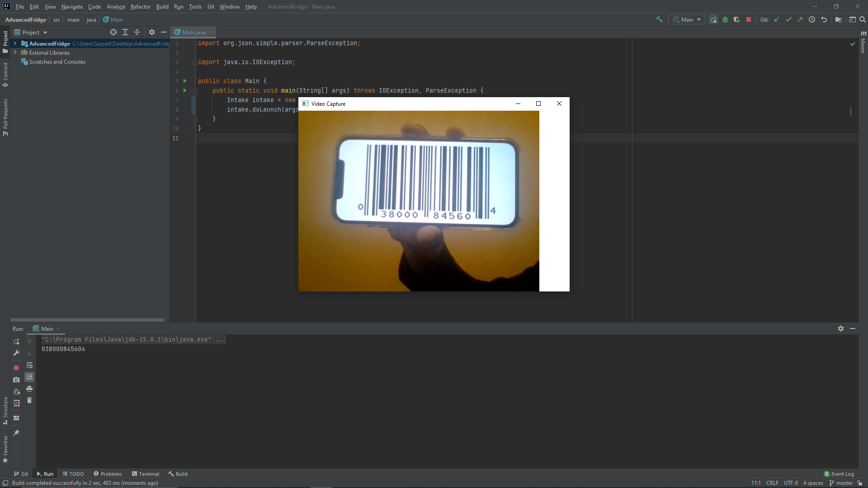
Task: Toggle soft-wrap in the Run console
Action: [x=29, y=366]
